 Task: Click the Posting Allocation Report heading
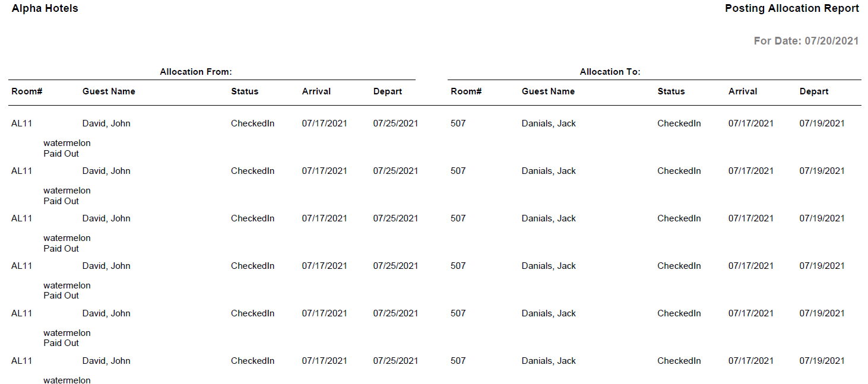pos(791,8)
